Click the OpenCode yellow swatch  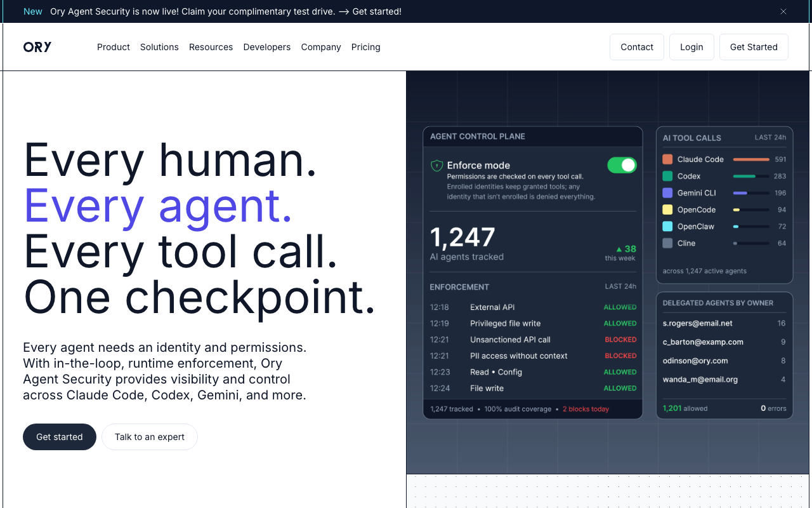coord(667,210)
